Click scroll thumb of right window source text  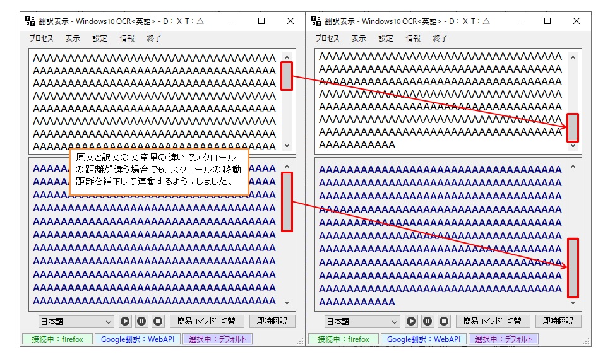[x=573, y=127]
